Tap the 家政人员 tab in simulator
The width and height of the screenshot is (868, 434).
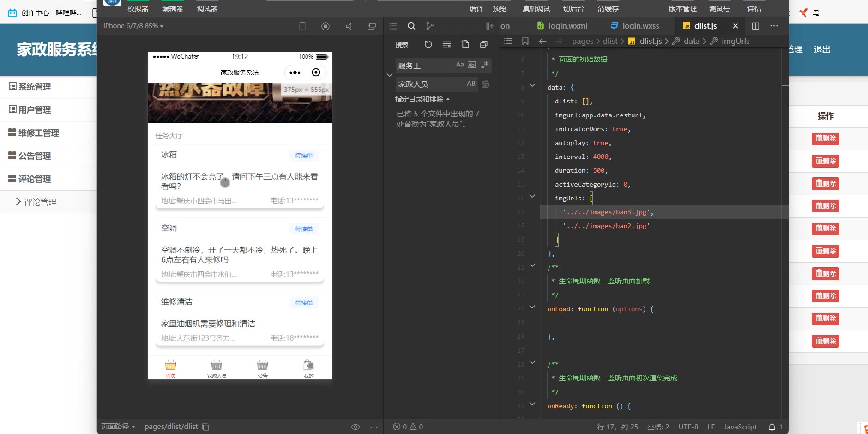[x=217, y=368]
